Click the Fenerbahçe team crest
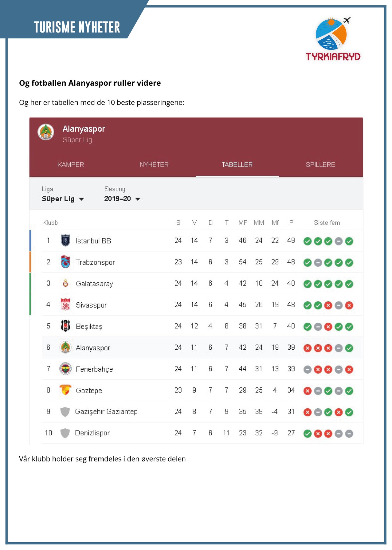The height and width of the screenshot is (550, 392). point(65,369)
